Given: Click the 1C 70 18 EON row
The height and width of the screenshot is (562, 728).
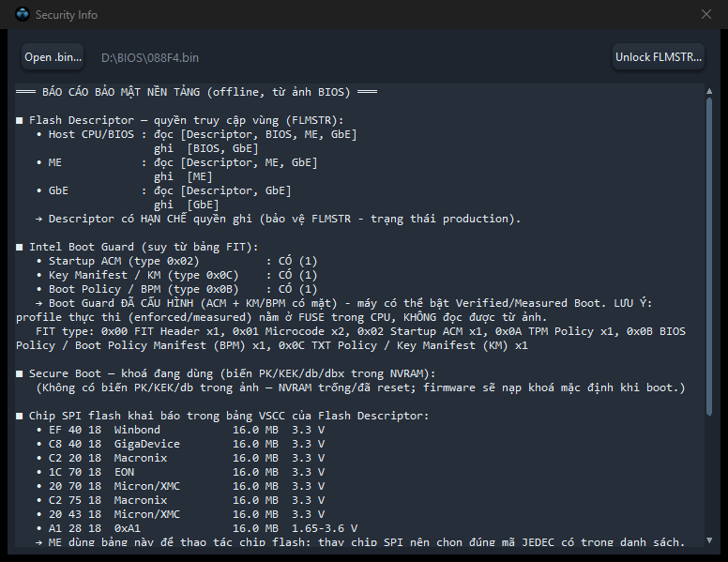Looking at the screenshot, I should (180, 472).
